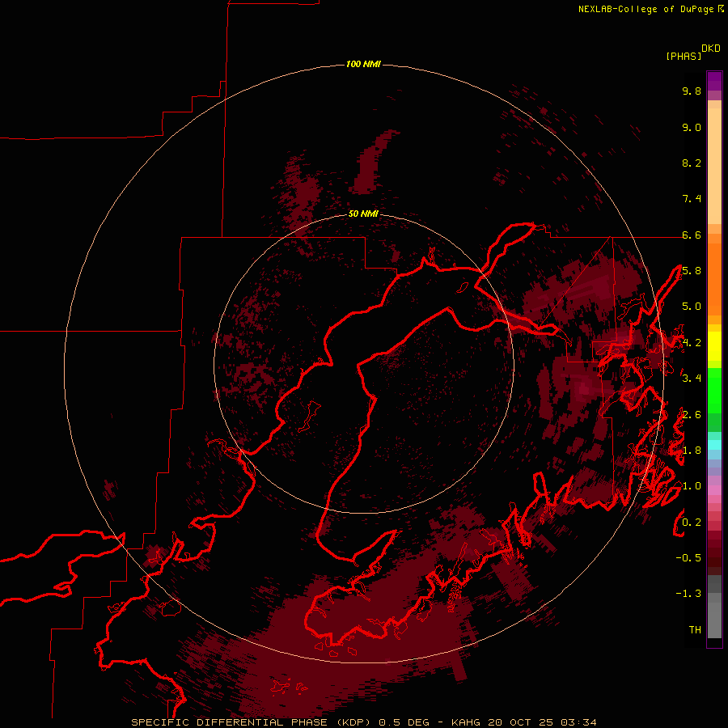Pick the purple band at the legend top
Image resolution: width=728 pixels, height=728 pixels.
714,81
